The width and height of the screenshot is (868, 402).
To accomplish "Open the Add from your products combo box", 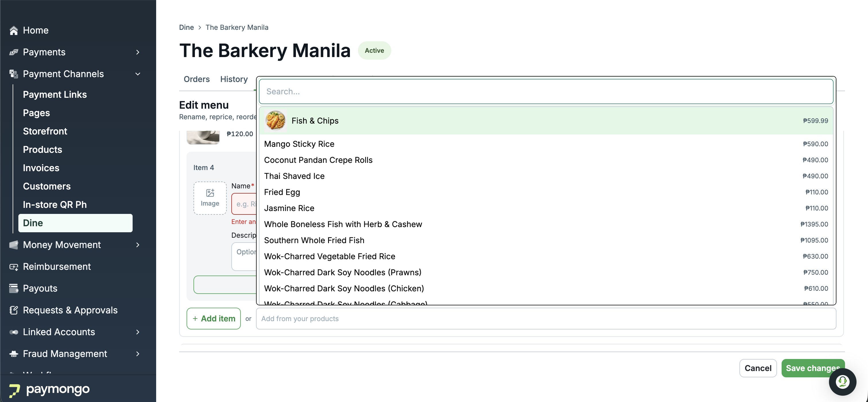I will [x=546, y=319].
